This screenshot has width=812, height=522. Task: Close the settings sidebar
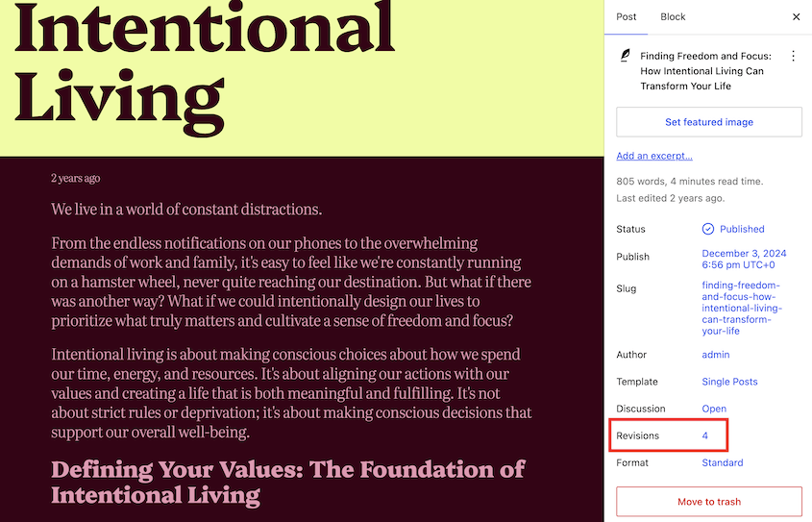pos(796,17)
